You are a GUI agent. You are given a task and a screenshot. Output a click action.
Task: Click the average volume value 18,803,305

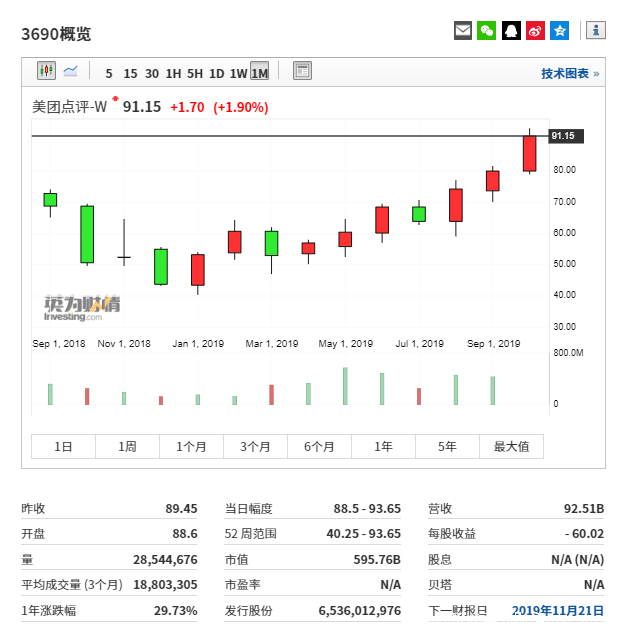coord(165,585)
